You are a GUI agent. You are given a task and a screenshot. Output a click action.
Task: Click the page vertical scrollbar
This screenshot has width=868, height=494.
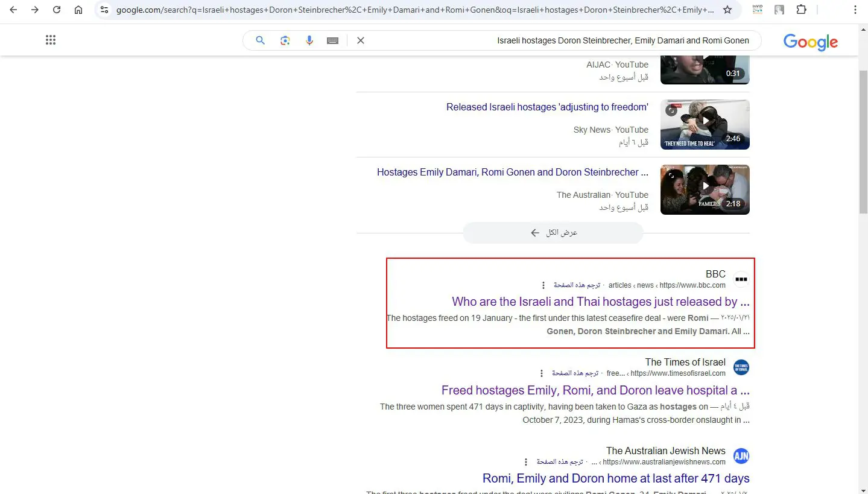coord(863,142)
